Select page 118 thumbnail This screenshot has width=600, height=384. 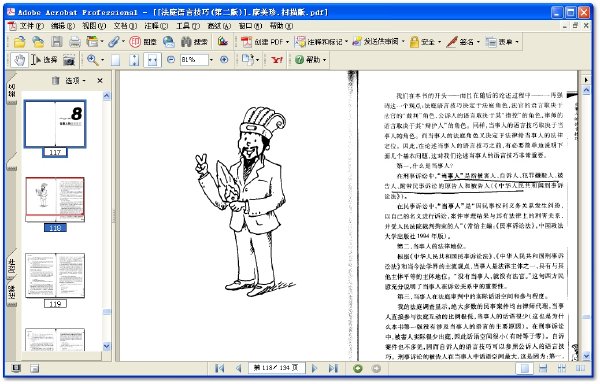55,199
